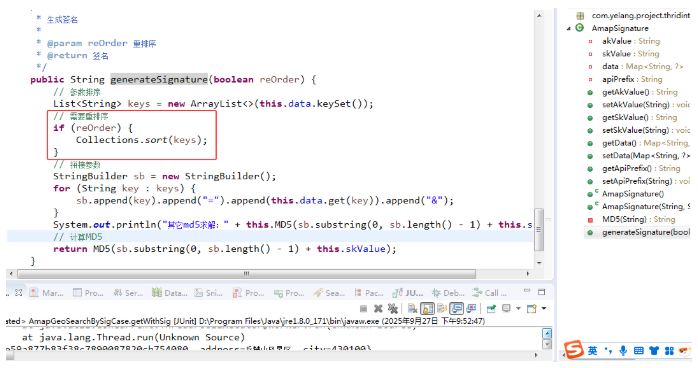
Task: Minimize the console view panel
Action: coord(527,291)
